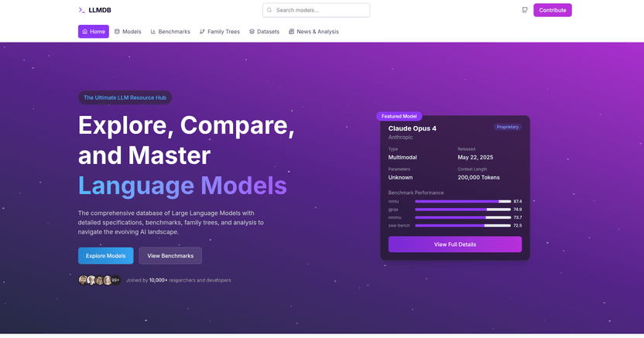
Task: Click the Anthropic vendor name
Action: point(400,138)
